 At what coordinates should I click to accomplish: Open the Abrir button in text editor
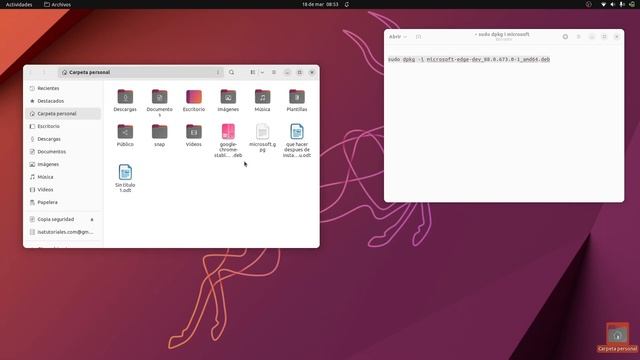[x=395, y=37]
